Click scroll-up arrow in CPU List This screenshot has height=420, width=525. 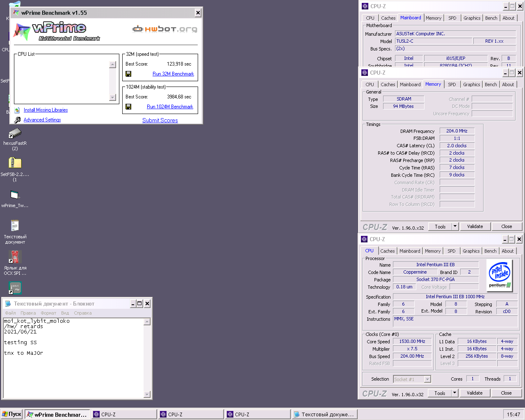[x=113, y=64]
